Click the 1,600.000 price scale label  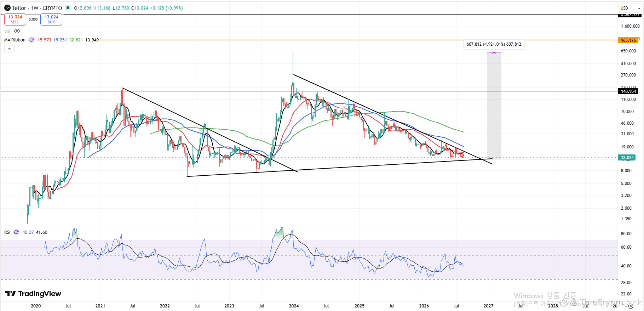(x=630, y=26)
